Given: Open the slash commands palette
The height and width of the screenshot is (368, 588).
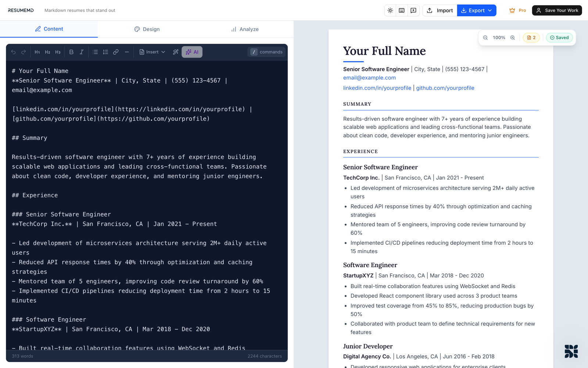Looking at the screenshot, I should pos(267,52).
